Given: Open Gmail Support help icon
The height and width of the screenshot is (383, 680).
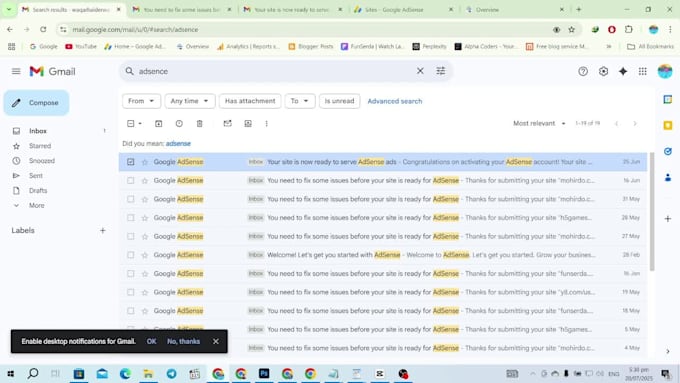Looking at the screenshot, I should point(583,71).
